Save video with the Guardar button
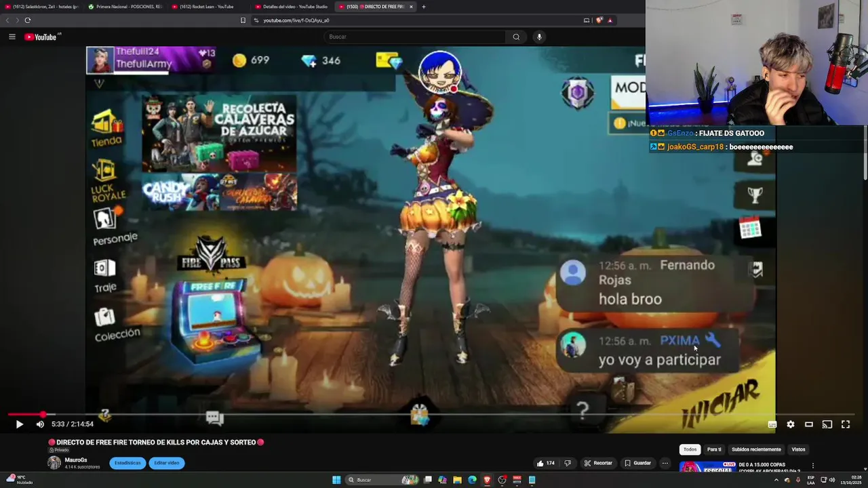This screenshot has width=868, height=488. coord(637,464)
